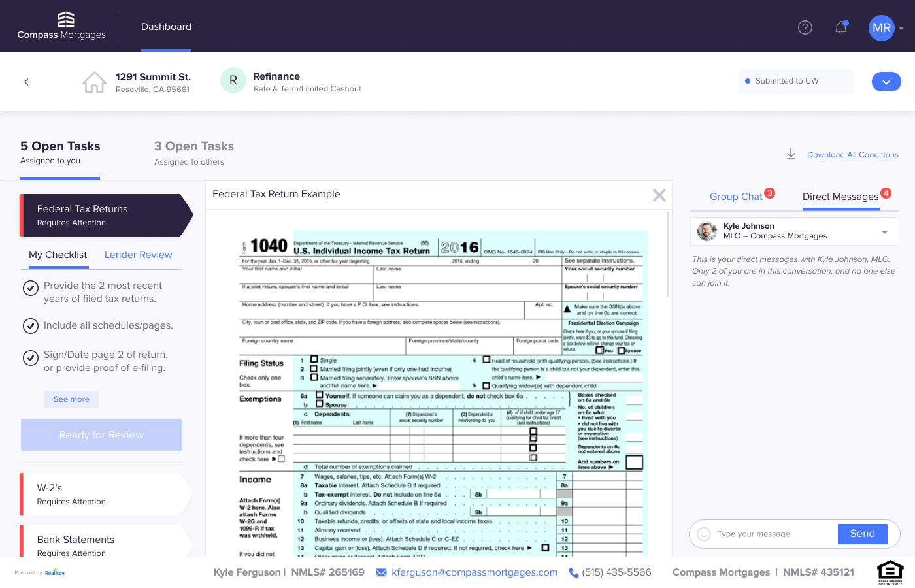The height and width of the screenshot is (588, 915).
Task: Click the 1291 Summit St. address text
Action: pyautogui.click(x=153, y=77)
